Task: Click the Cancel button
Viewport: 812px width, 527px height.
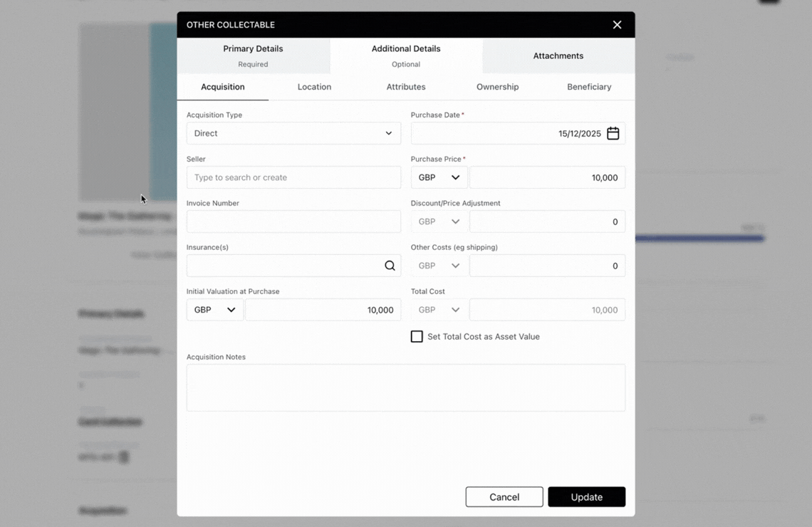Action: pyautogui.click(x=504, y=497)
